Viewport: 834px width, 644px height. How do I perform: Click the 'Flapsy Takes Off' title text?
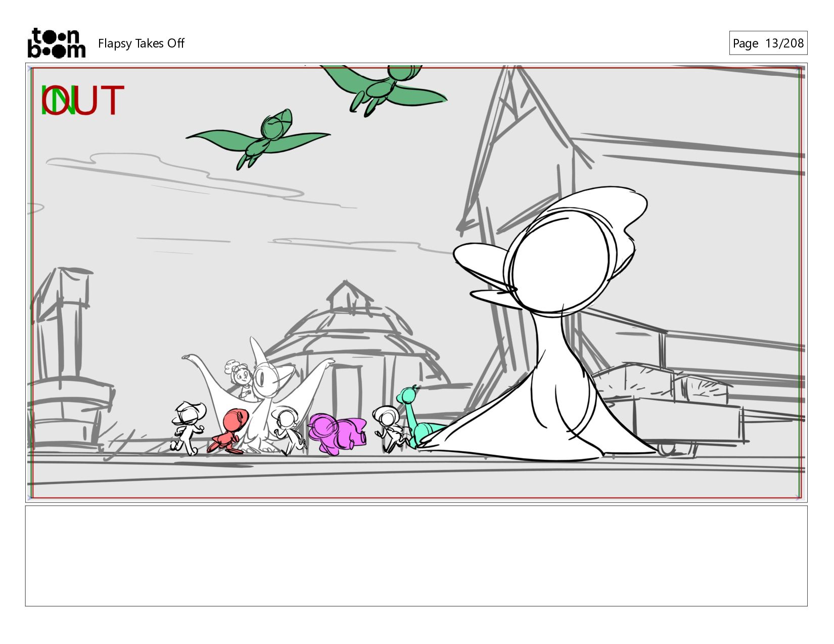[x=141, y=43]
